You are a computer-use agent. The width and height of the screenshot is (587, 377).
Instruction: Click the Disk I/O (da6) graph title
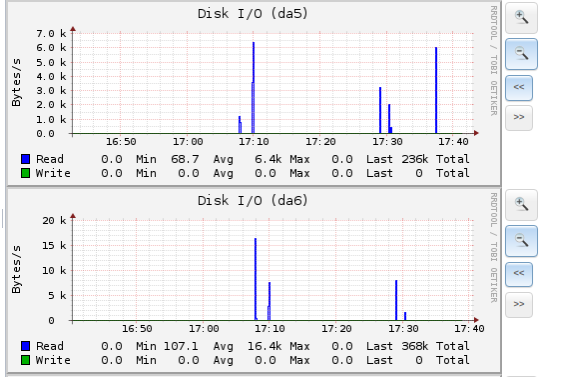pyautogui.click(x=253, y=201)
